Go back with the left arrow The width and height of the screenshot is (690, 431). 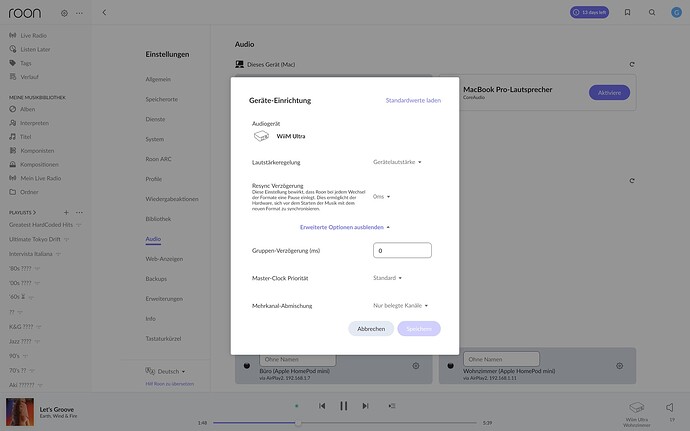(x=104, y=12)
